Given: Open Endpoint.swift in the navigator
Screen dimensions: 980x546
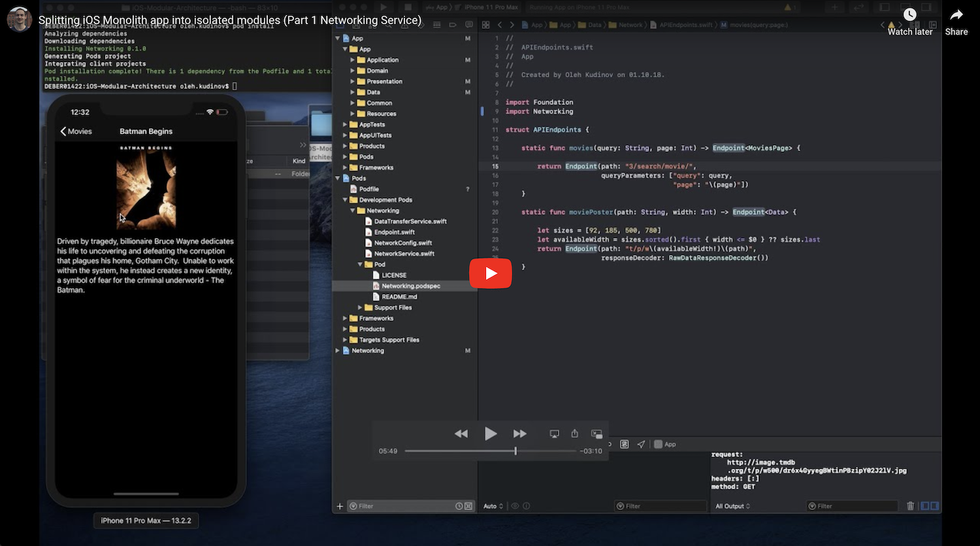Looking at the screenshot, I should click(x=394, y=232).
